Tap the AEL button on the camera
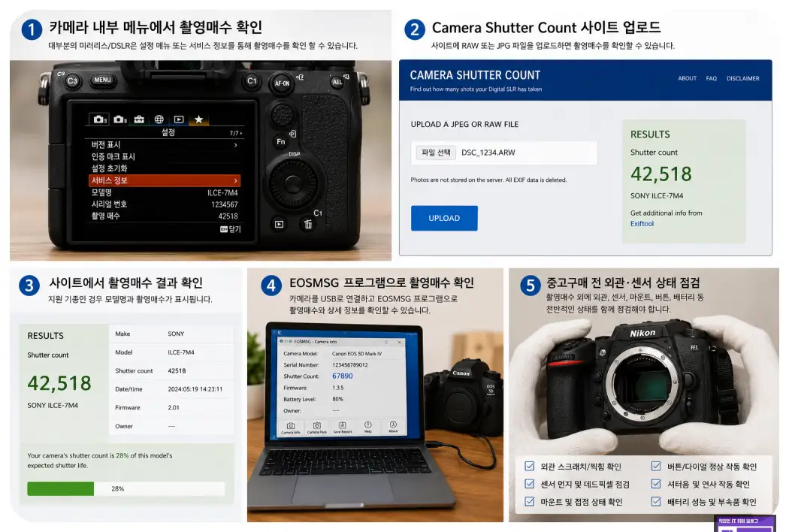Viewport: 789px width, 532px height. pyautogui.click(x=337, y=82)
